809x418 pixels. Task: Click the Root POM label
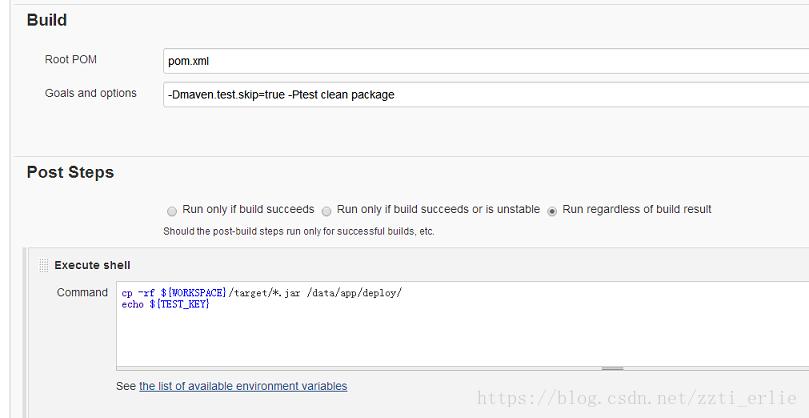[x=71, y=60]
